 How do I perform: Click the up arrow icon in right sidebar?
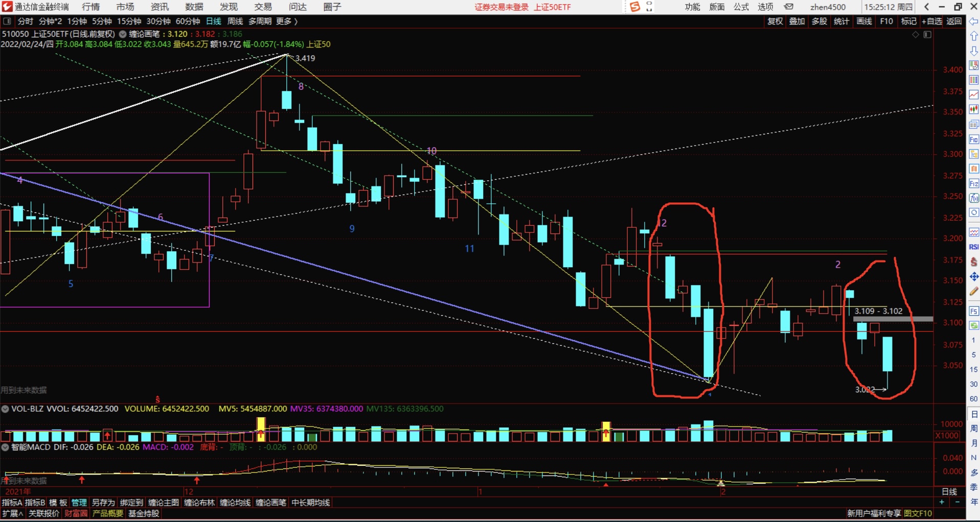(x=974, y=36)
